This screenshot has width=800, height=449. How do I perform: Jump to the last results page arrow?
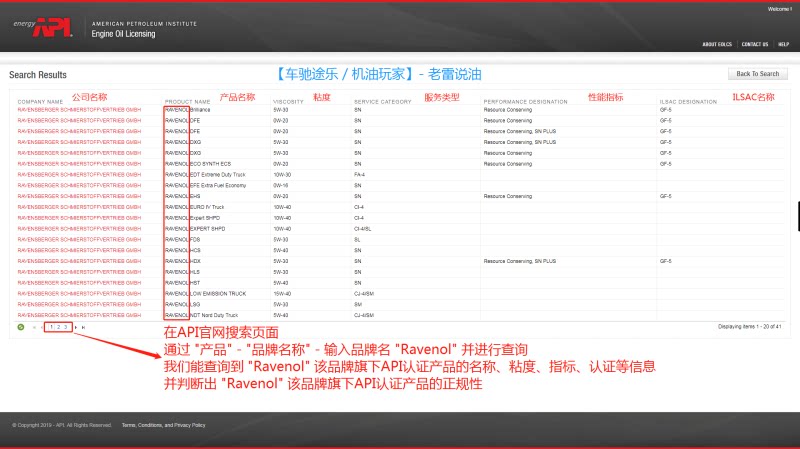pos(83,328)
